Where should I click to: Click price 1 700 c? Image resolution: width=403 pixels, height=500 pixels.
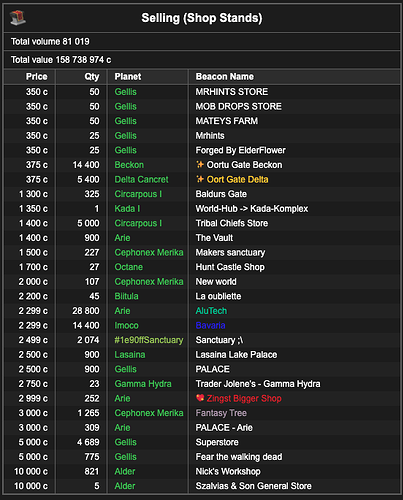click(x=33, y=267)
